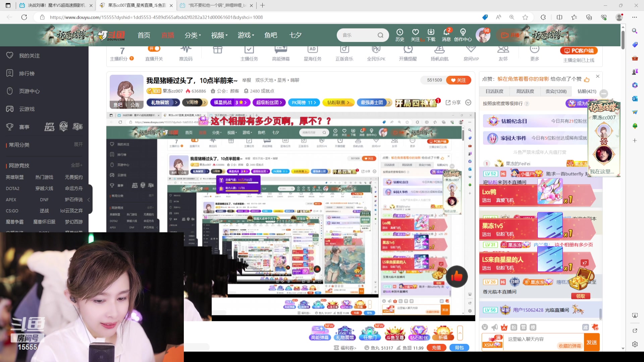The image size is (644, 362).
Task: Open 主播任务 task icon
Action: (249, 54)
